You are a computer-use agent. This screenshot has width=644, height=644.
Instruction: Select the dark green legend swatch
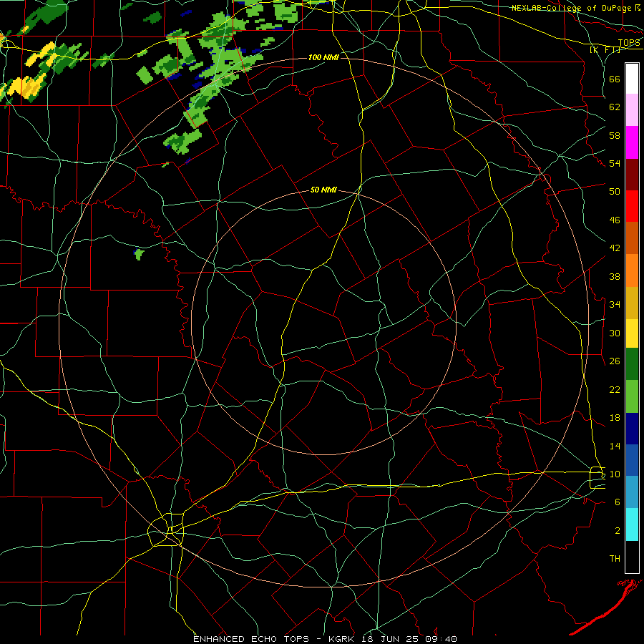(x=632, y=364)
